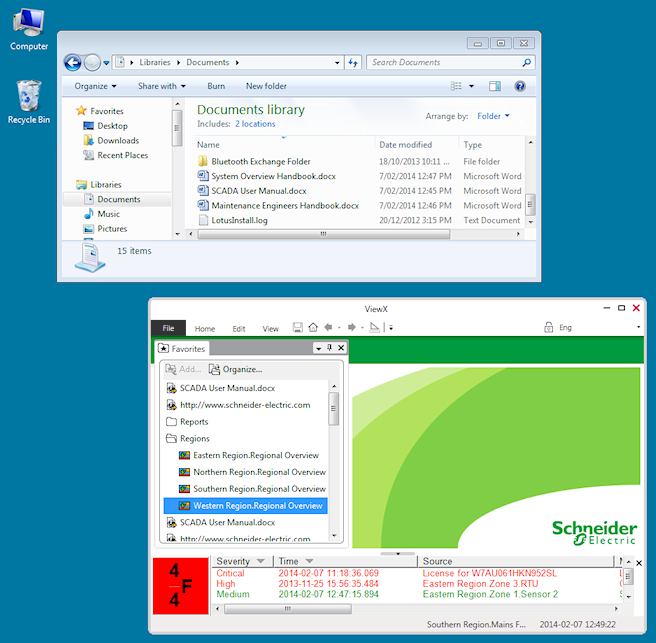The width and height of the screenshot is (656, 643).
Task: Click the red alarm banner indicator
Action: (x=180, y=586)
